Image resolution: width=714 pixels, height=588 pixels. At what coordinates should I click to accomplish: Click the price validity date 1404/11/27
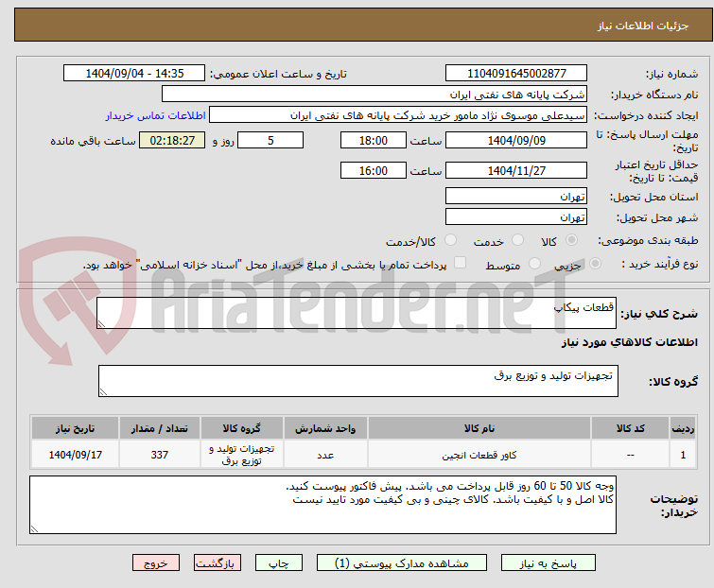pos(516,171)
